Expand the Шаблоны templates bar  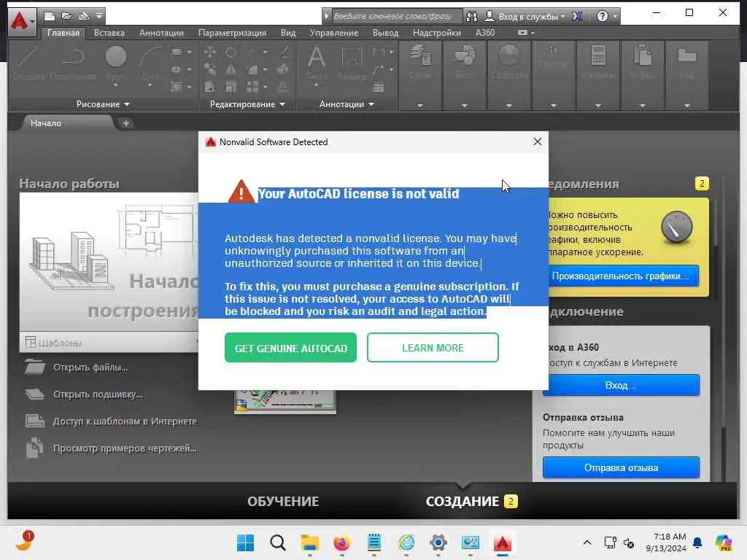pos(109,343)
